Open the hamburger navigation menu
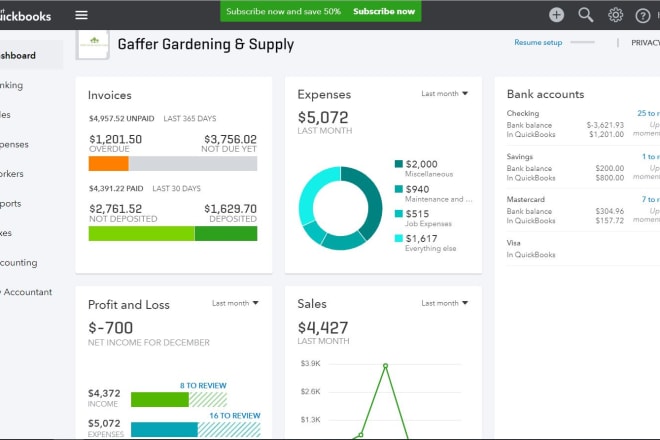660x440 pixels. [81, 15]
